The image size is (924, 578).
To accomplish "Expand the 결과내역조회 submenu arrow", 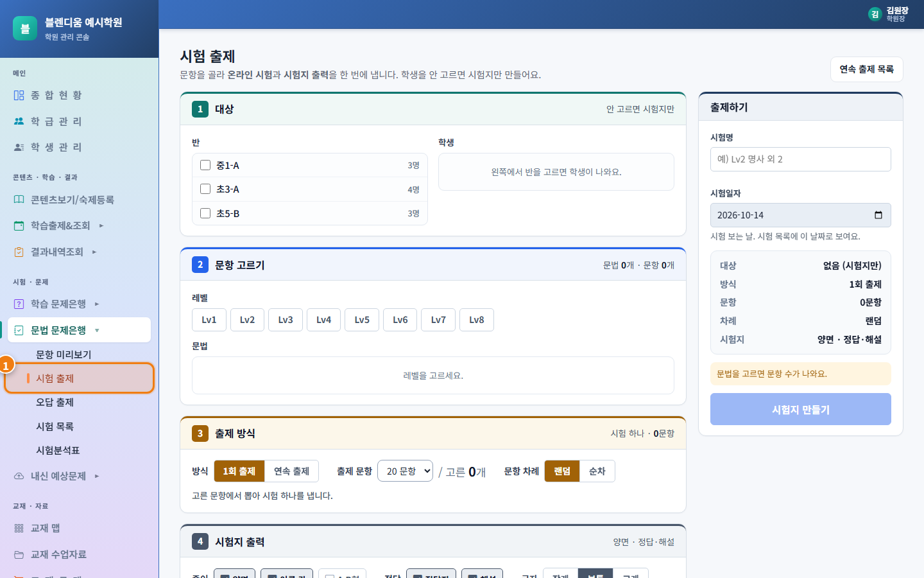I will pos(94,252).
